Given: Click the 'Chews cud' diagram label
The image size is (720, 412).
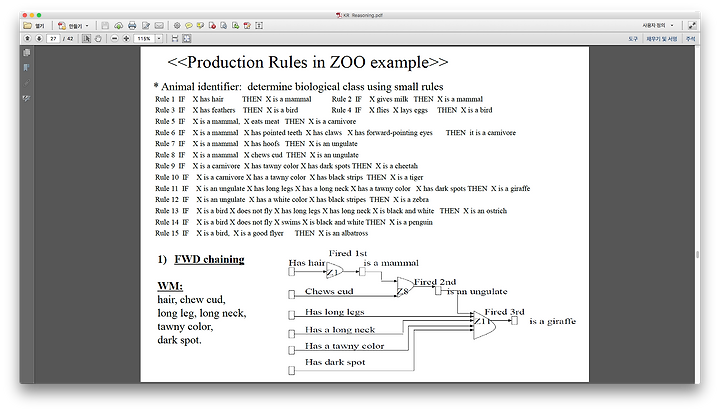Looking at the screenshot, I should tap(329, 291).
